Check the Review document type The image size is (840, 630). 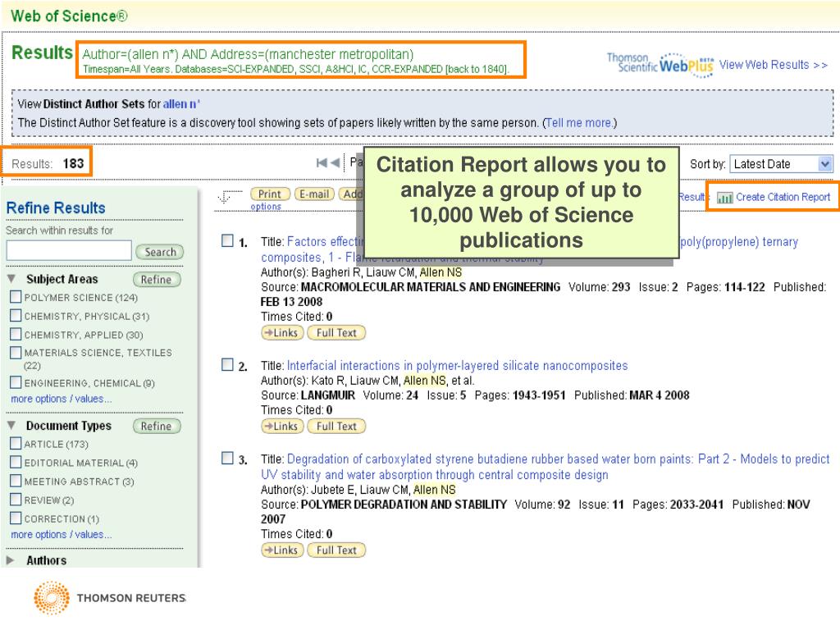(x=16, y=500)
